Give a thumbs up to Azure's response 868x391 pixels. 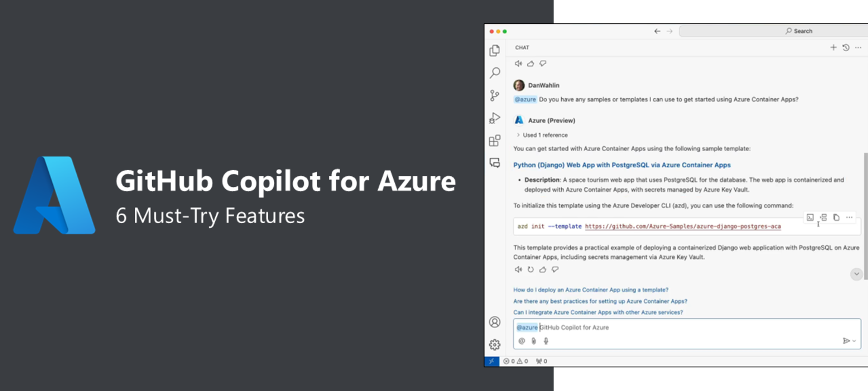tap(542, 269)
